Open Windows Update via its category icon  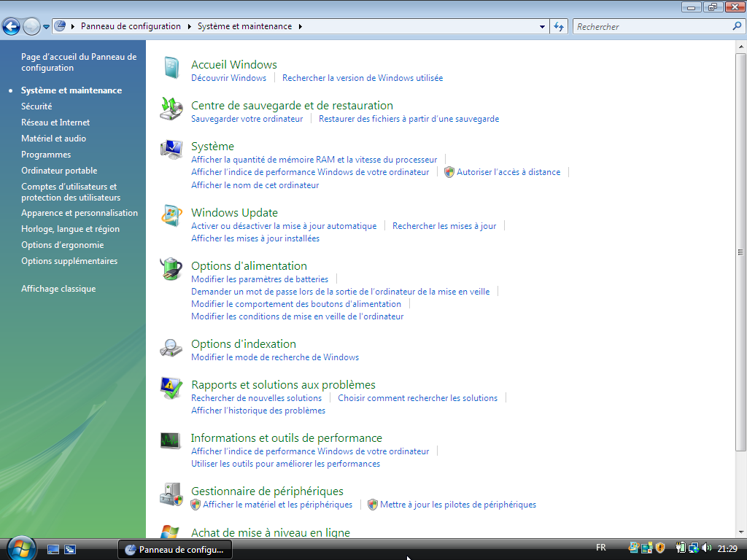(171, 216)
